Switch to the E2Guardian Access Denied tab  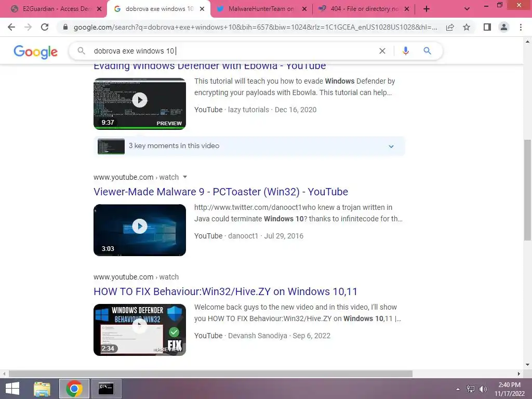(54, 9)
